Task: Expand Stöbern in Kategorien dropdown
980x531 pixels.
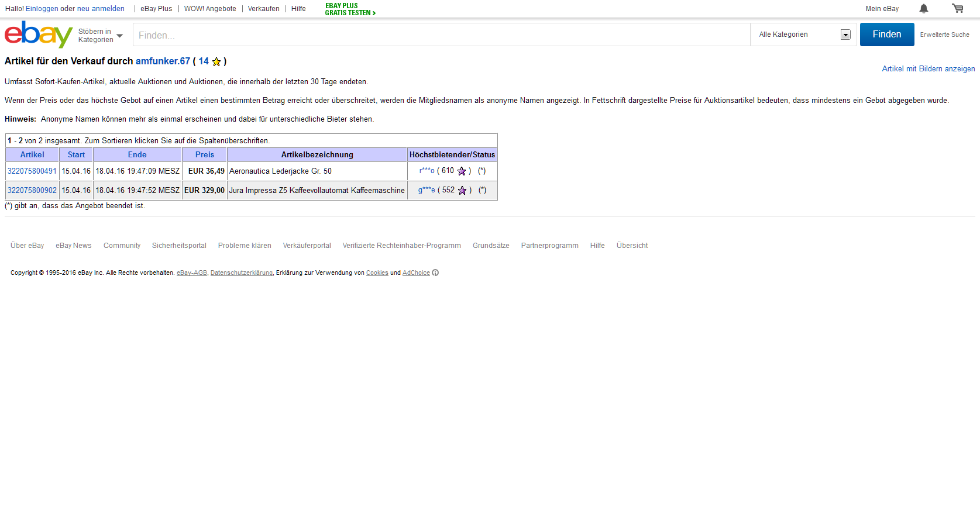Action: coord(101,36)
